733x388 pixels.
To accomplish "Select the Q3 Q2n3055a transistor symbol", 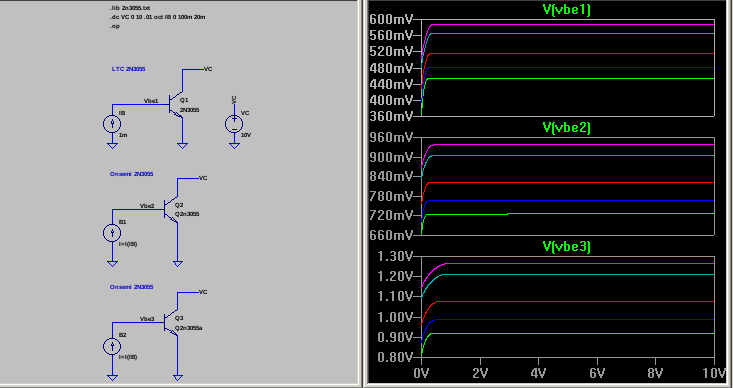I will (172, 323).
